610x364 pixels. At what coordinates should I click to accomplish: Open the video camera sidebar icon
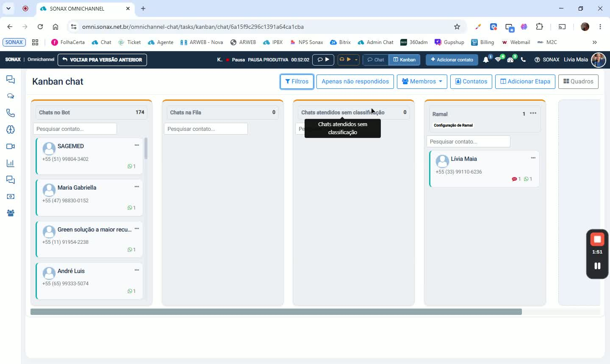point(11,146)
